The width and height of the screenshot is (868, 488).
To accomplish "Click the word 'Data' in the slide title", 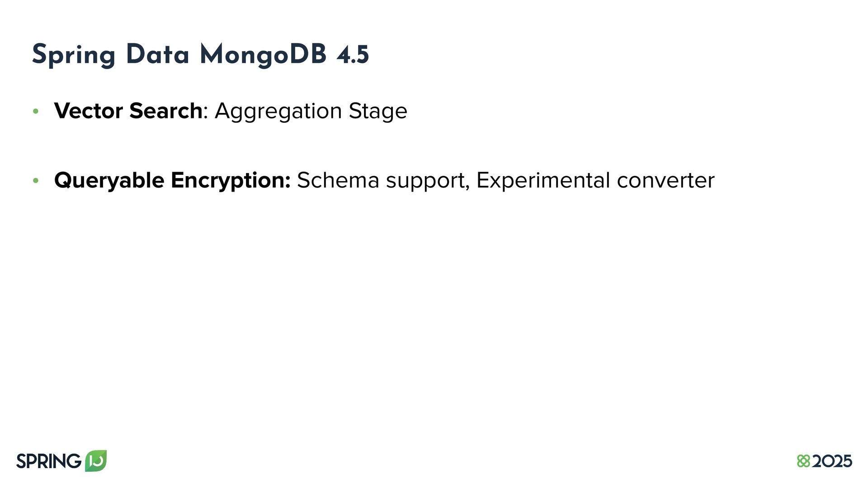I will pyautogui.click(x=157, y=55).
